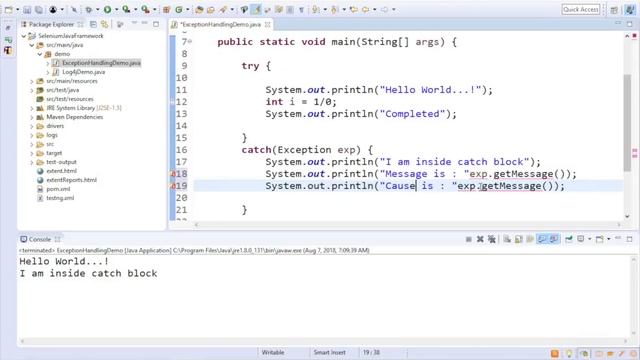This screenshot has width=640, height=360.
Task: Click the New Java Package icon
Action: tap(167, 9)
